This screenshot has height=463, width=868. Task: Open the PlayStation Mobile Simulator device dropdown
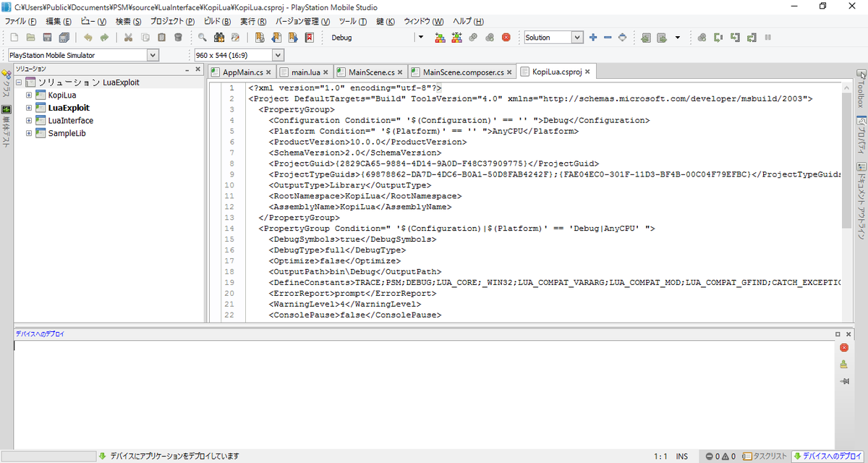[153, 55]
